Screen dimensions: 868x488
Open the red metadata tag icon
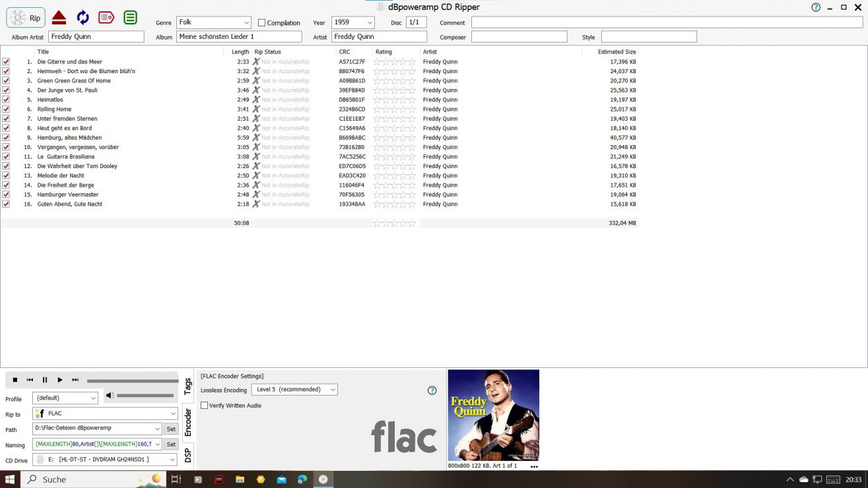click(106, 18)
